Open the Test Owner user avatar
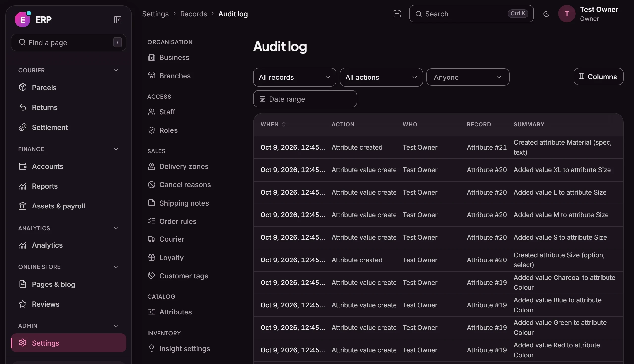This screenshot has width=634, height=364. tap(567, 14)
